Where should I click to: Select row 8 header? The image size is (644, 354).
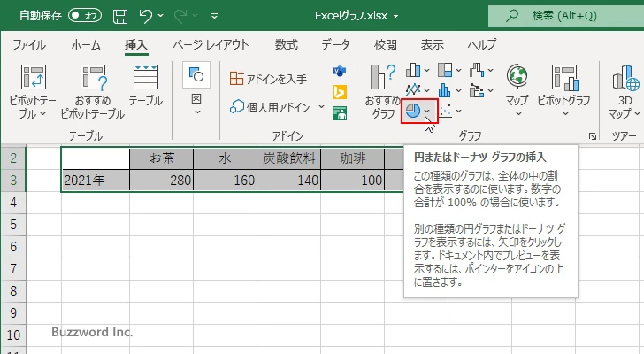tap(13, 291)
